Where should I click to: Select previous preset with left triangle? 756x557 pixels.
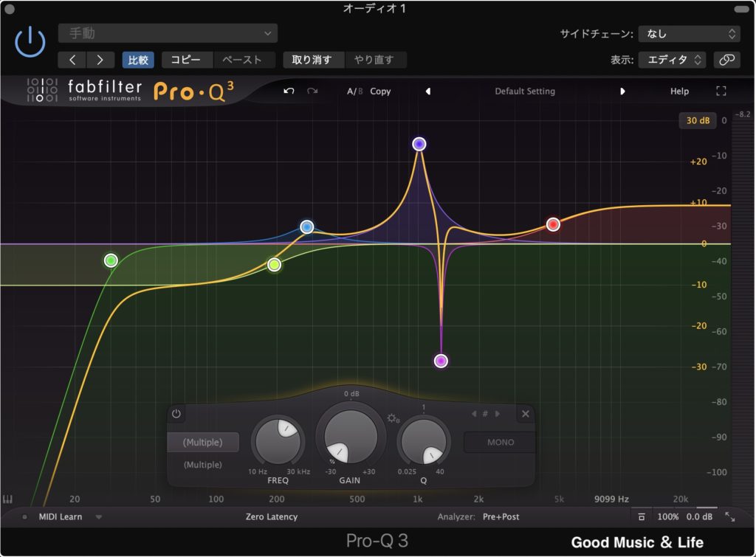427,91
